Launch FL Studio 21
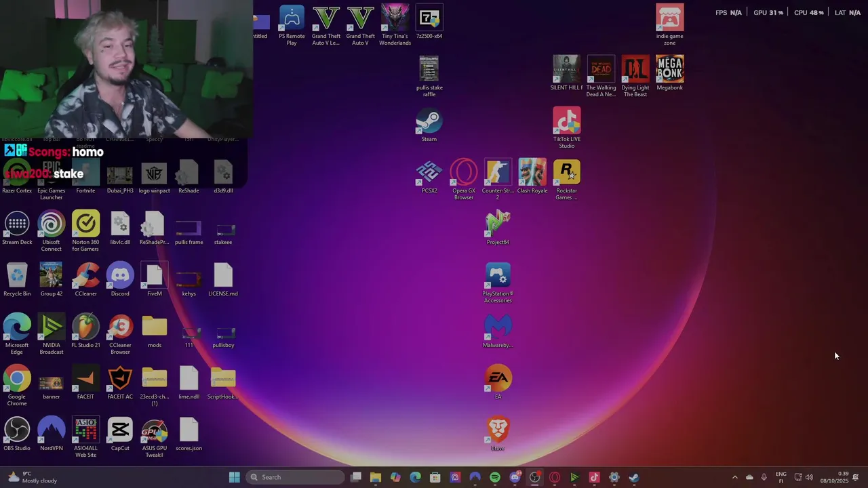868x488 pixels. click(x=85, y=331)
